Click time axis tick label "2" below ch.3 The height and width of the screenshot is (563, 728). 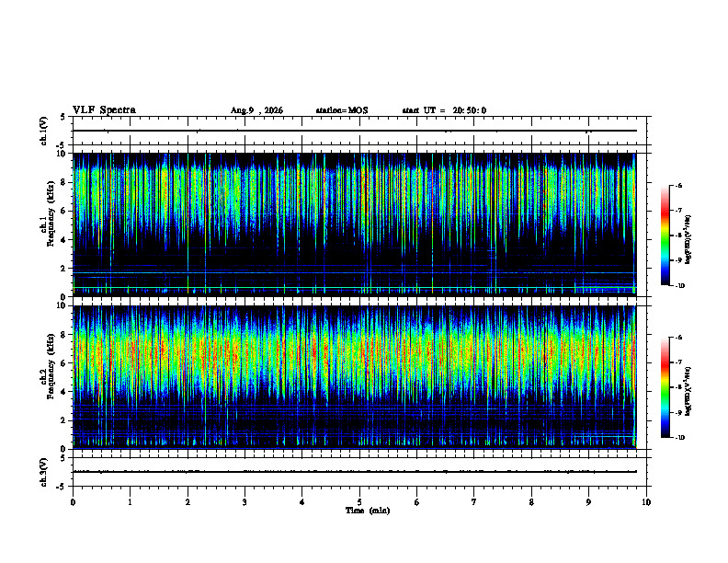[188, 502]
